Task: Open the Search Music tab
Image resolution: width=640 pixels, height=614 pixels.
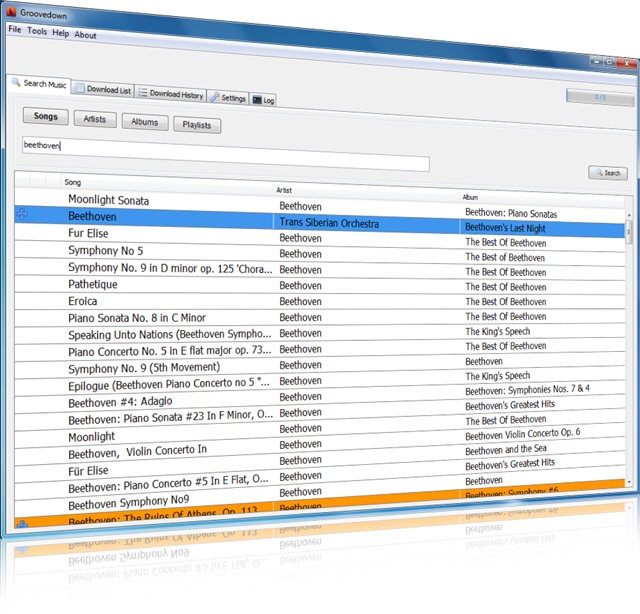Action: [x=40, y=85]
